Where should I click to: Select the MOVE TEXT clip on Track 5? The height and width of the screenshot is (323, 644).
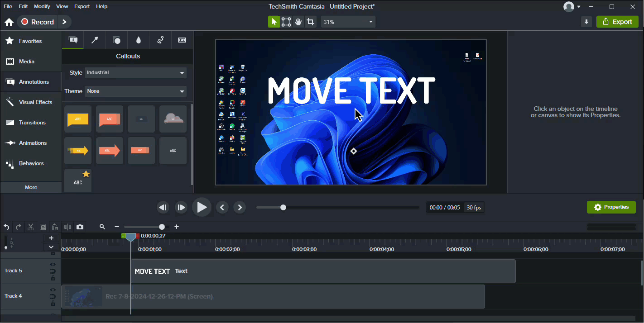pos(322,271)
